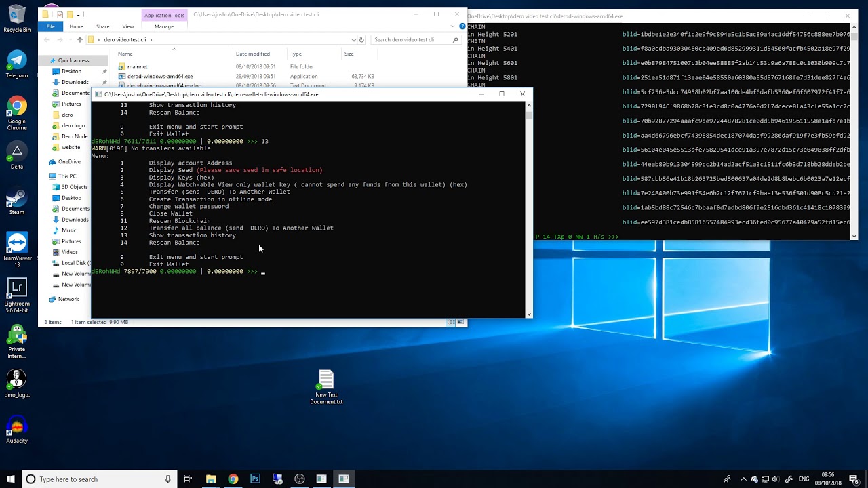Launch Audacity from the desktop
The height and width of the screenshot is (488, 868).
17,430
